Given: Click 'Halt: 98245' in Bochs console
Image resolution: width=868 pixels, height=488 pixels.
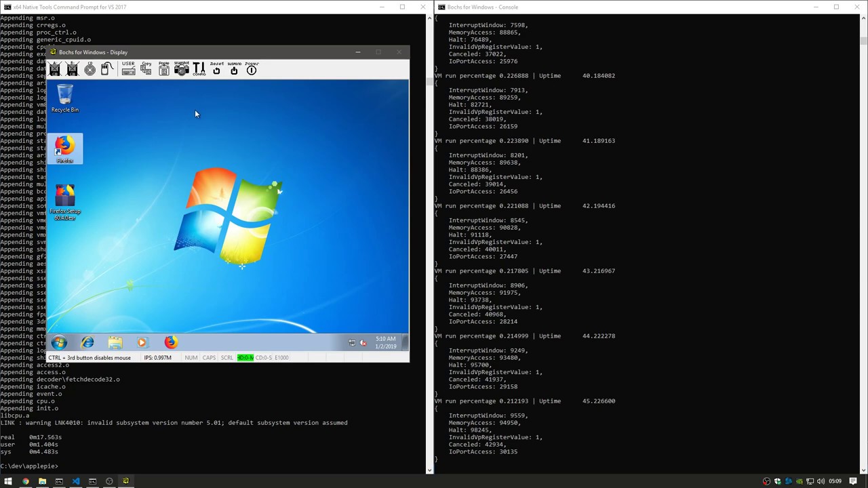Looking at the screenshot, I should pyautogui.click(x=470, y=430).
